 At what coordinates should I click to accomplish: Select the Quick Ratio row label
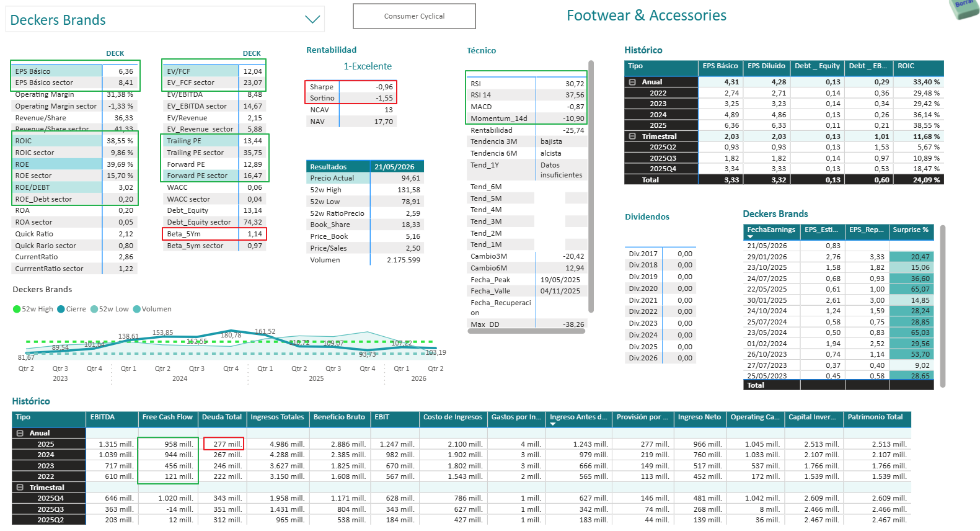click(34, 234)
